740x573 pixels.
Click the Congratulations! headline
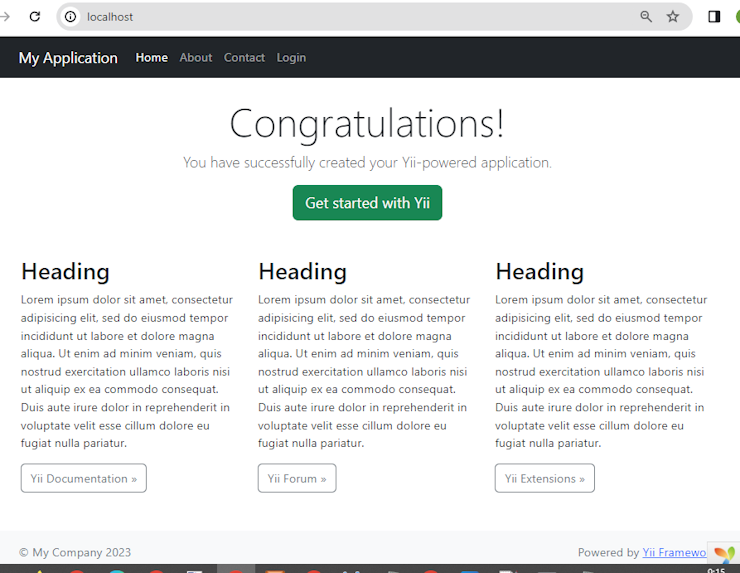pos(367,124)
